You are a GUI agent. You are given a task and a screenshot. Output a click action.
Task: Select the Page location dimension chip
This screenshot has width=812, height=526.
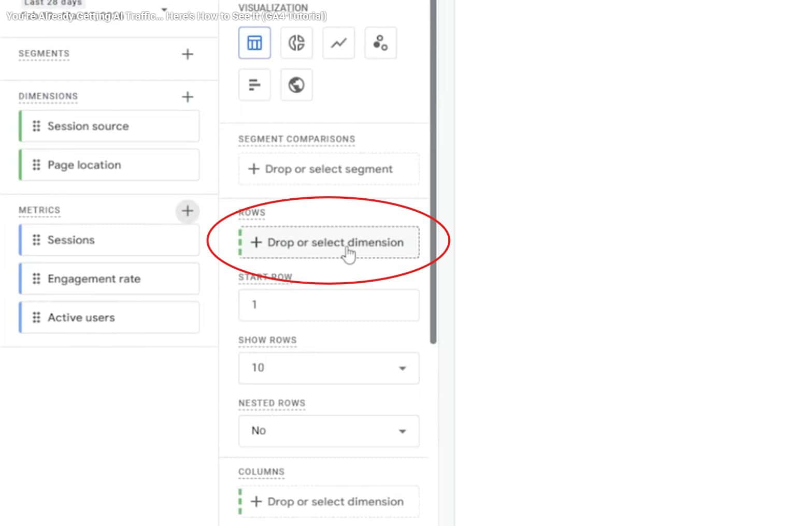109,165
